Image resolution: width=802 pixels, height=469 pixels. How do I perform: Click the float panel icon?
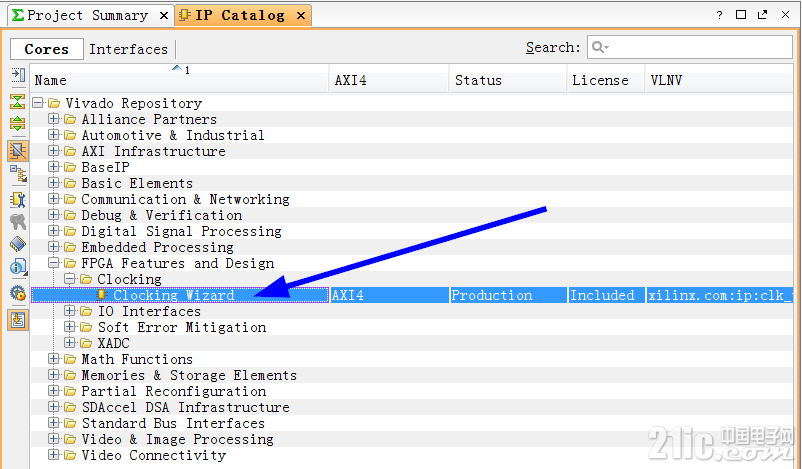tap(762, 14)
